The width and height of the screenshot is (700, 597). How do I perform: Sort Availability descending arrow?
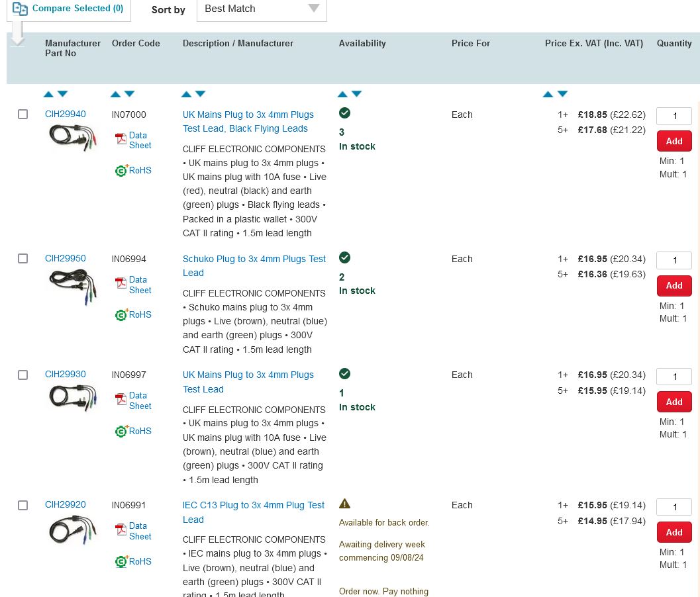356,94
